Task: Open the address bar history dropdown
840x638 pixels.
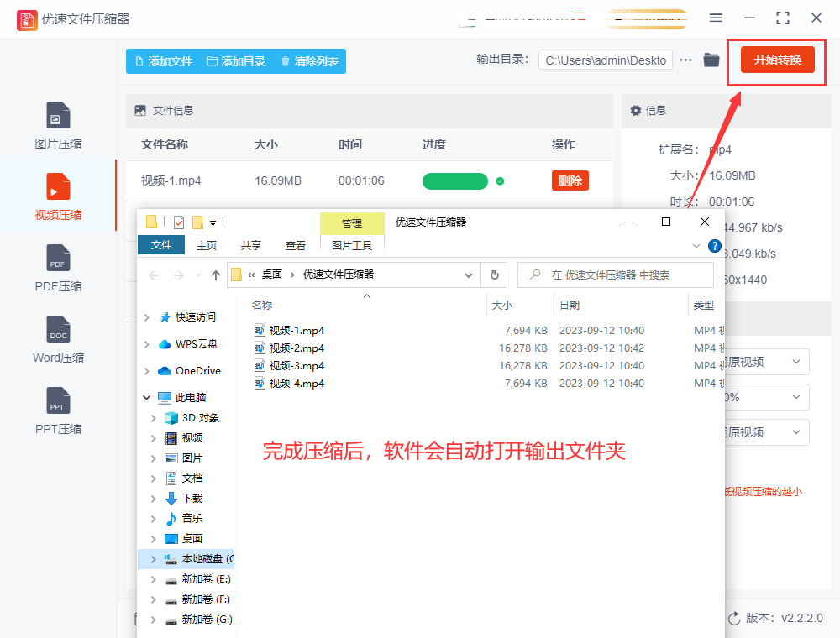Action: (468, 275)
